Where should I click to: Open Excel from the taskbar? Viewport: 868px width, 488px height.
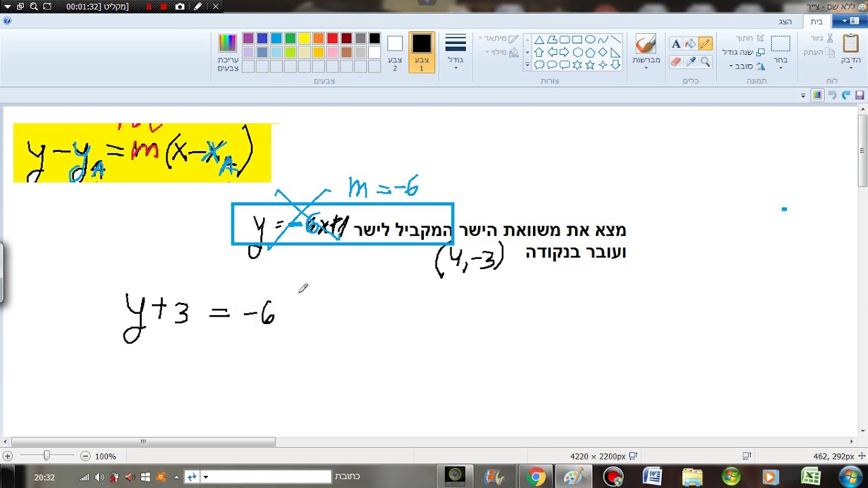811,476
